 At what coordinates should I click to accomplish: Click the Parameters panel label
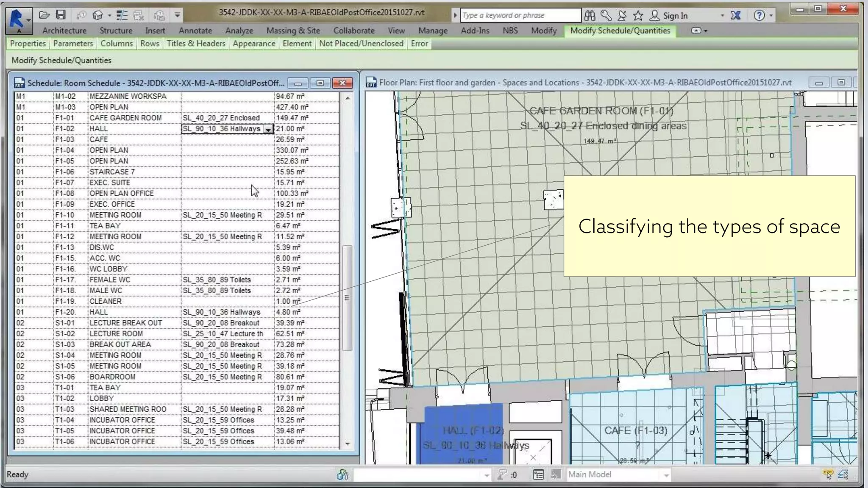click(x=73, y=43)
